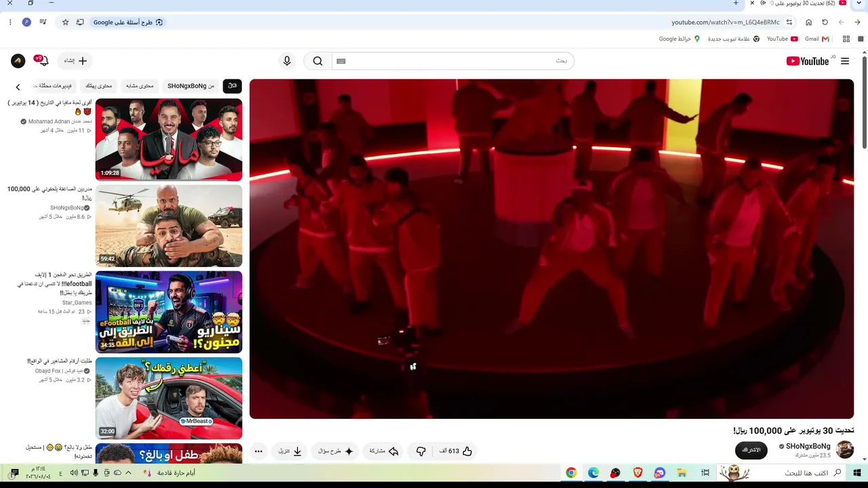Go to the Chrome home page

(x=808, y=22)
